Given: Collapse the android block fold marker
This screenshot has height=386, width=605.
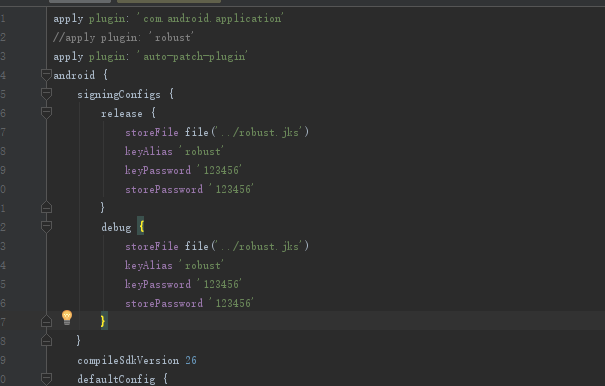Looking at the screenshot, I should [x=46, y=75].
